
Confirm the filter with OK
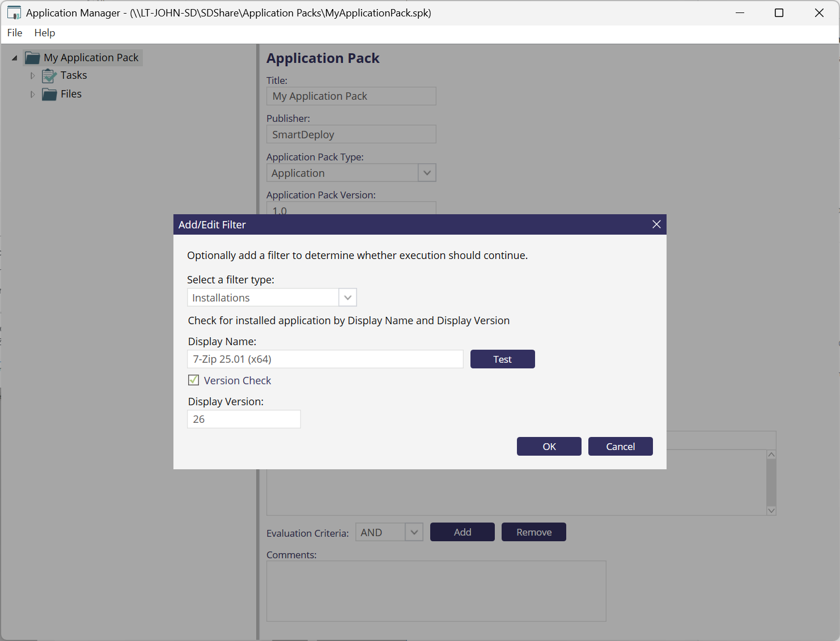click(x=549, y=447)
